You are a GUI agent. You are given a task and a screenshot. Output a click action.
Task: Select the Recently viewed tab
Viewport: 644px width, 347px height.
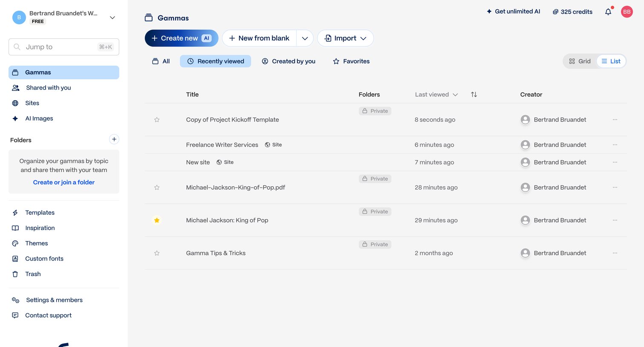coord(216,61)
